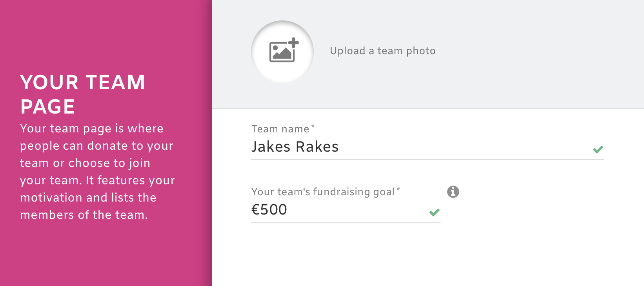Click the empty area after Jakes Rakes text
The image size is (644, 286).
click(x=463, y=147)
